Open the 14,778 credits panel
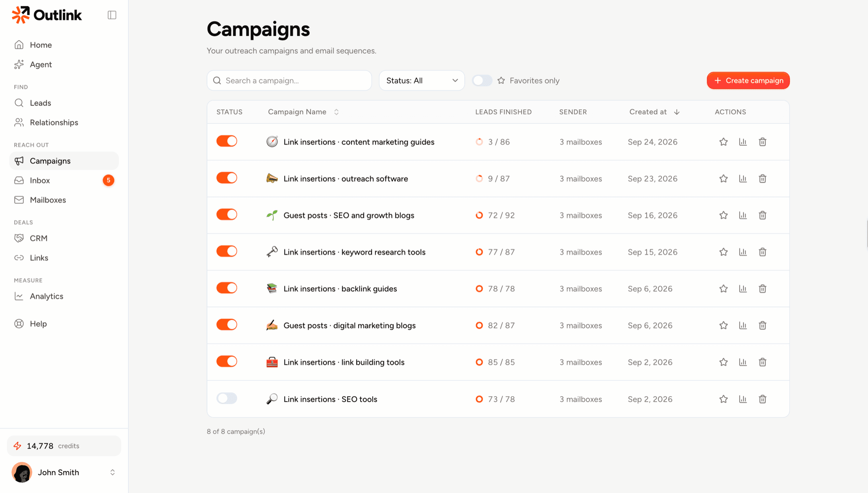The height and width of the screenshot is (493, 868). pos(64,446)
